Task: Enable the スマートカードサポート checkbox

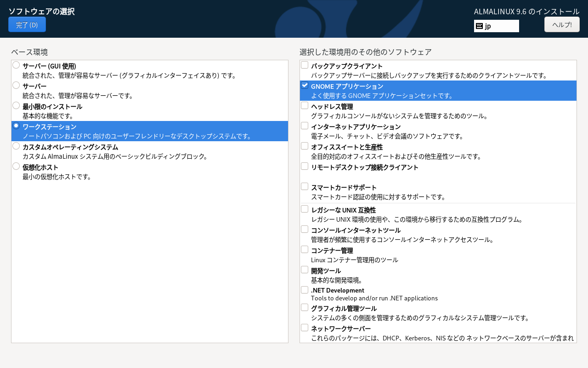Action: 305,186
